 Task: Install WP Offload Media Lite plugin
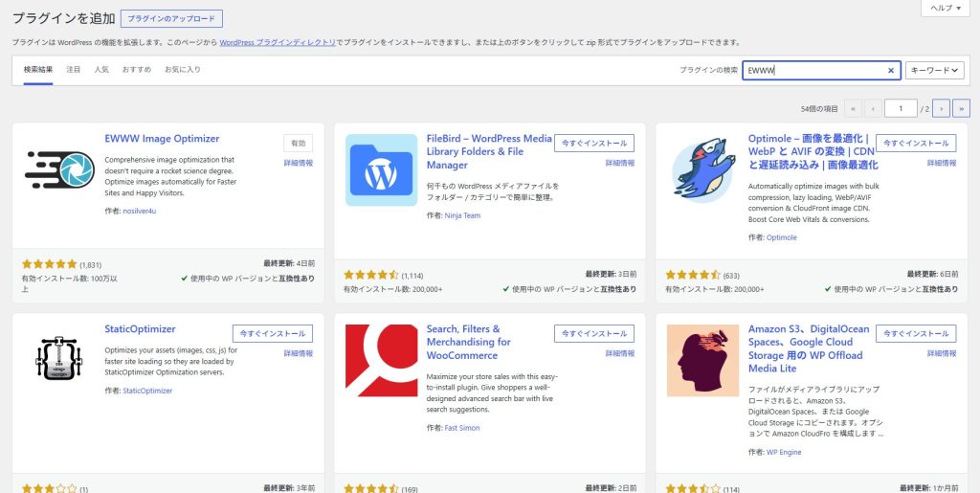click(916, 334)
